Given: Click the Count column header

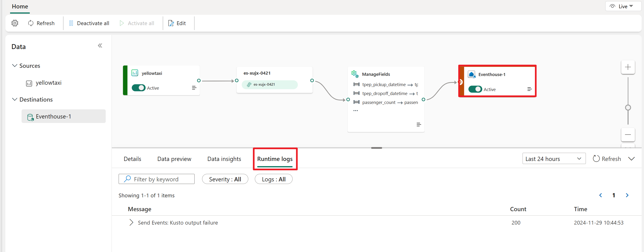Looking at the screenshot, I should pos(518,209).
